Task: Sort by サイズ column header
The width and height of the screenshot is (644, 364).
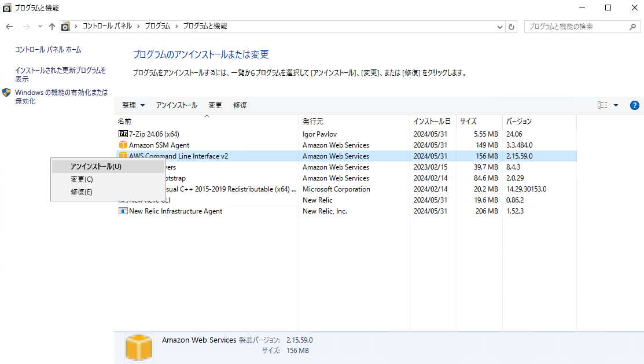Action: click(x=479, y=121)
